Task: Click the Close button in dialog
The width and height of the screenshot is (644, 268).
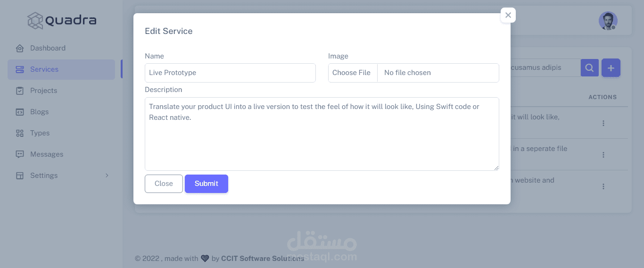Action: click(x=164, y=184)
